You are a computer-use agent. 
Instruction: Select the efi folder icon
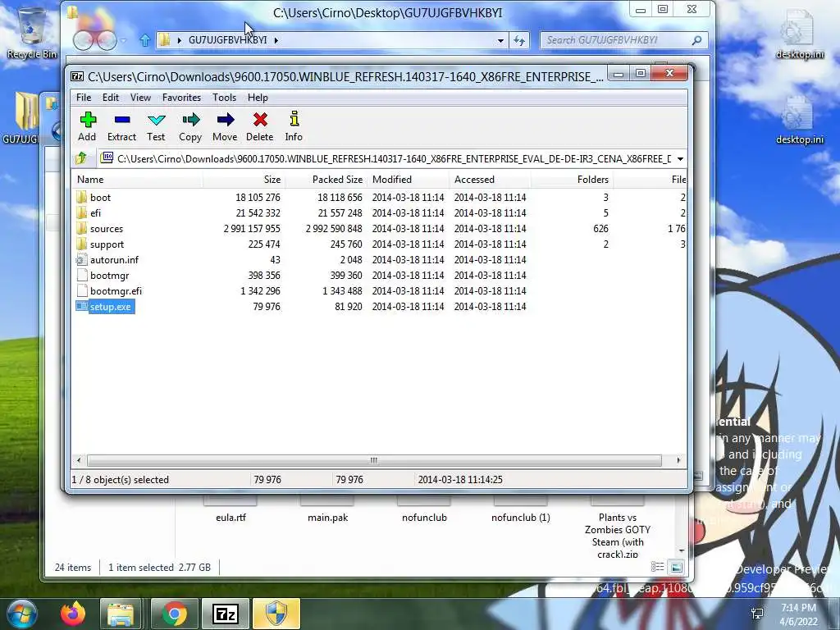coord(81,212)
